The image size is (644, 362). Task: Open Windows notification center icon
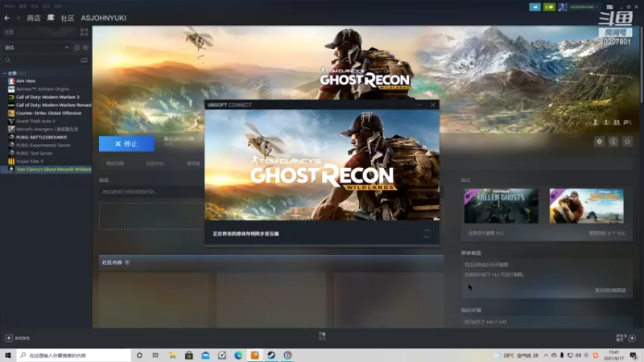click(634, 355)
